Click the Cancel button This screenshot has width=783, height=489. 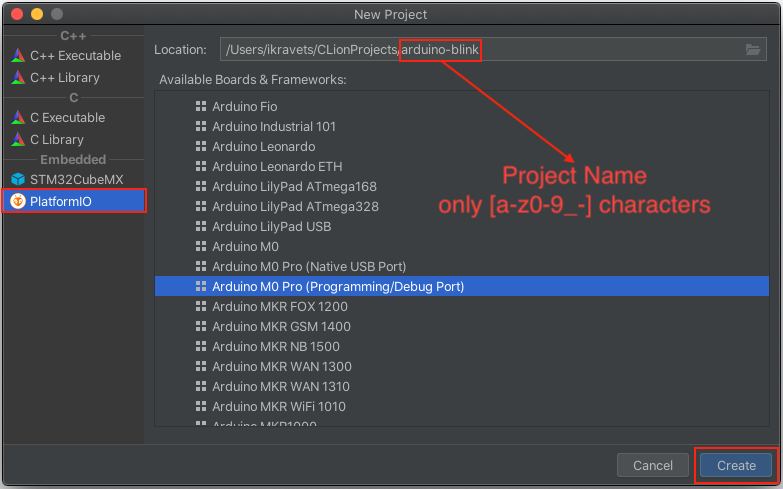[653, 466]
